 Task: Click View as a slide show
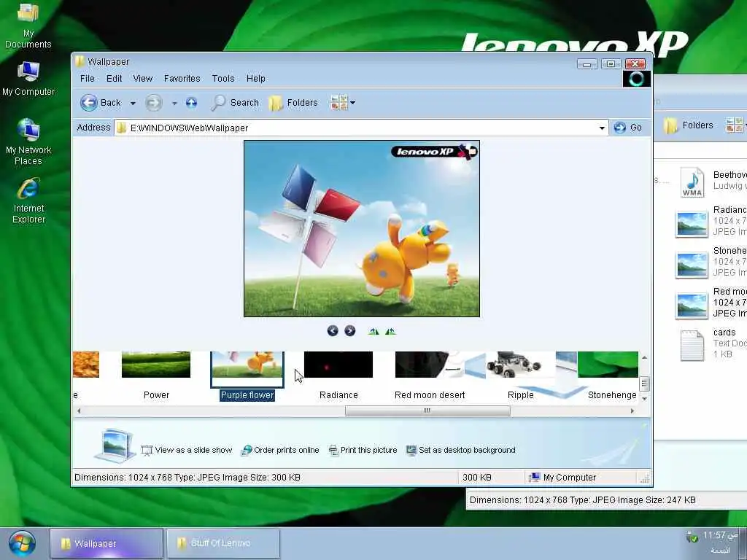tap(187, 450)
